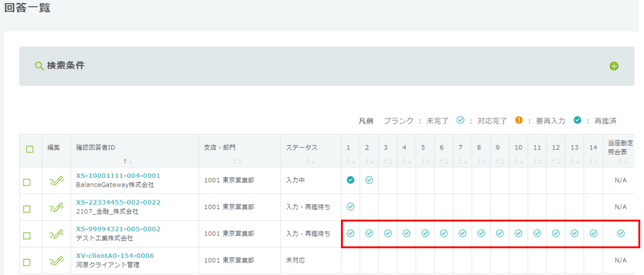This screenshot has width=644, height=275.
Task: Expand 検索条件 panel with green plus button
Action: [x=614, y=66]
